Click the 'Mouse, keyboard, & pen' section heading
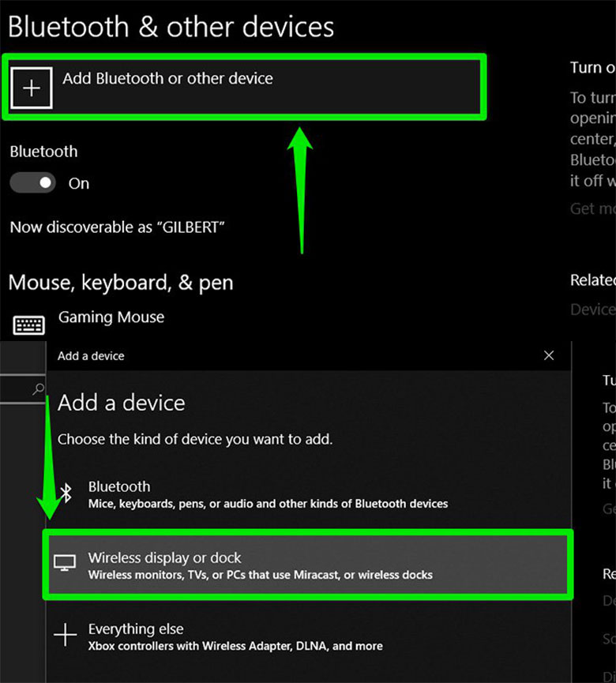616x683 pixels. (121, 283)
